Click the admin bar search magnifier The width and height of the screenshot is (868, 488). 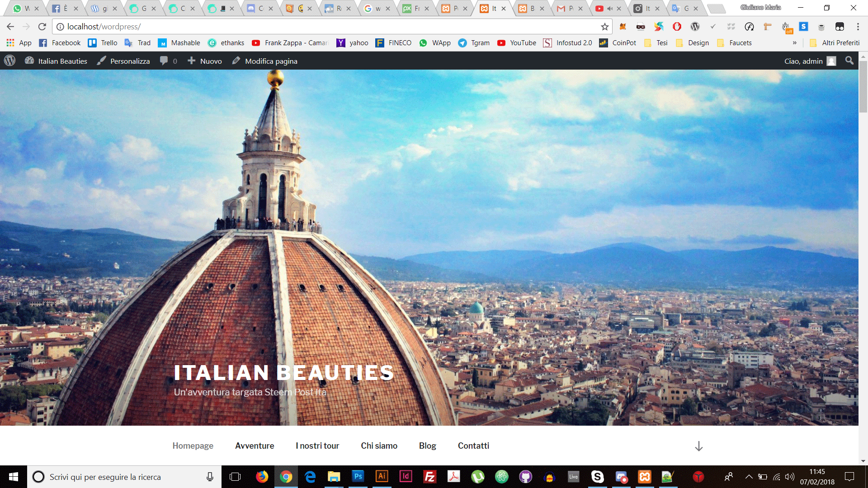(849, 61)
